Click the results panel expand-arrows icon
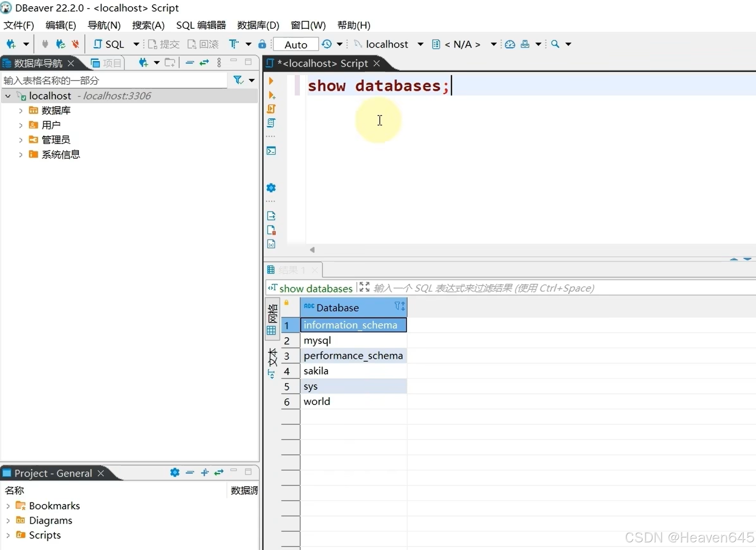Viewport: 756px width, 550px height. point(364,287)
